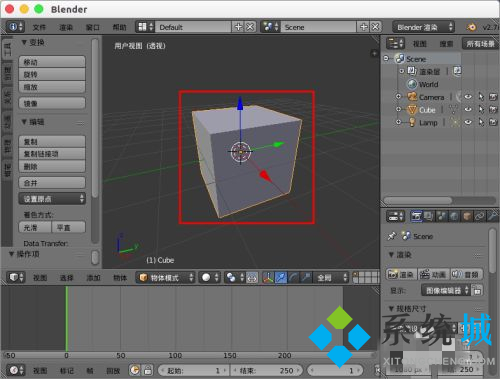Select the rotate manipulator arc icon
Screen dimensions: 500x379
pos(293,277)
